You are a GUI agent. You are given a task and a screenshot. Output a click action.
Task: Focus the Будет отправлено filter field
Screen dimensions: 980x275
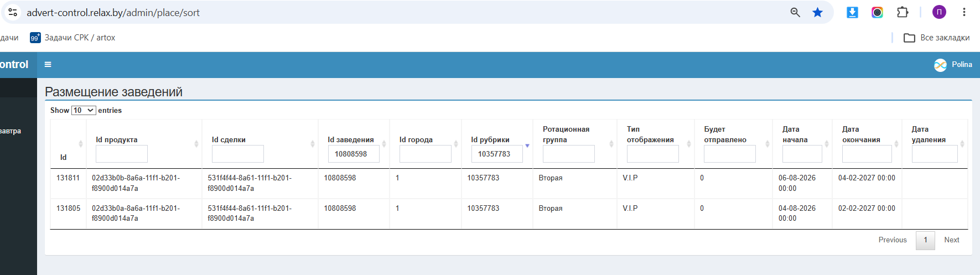(x=730, y=154)
